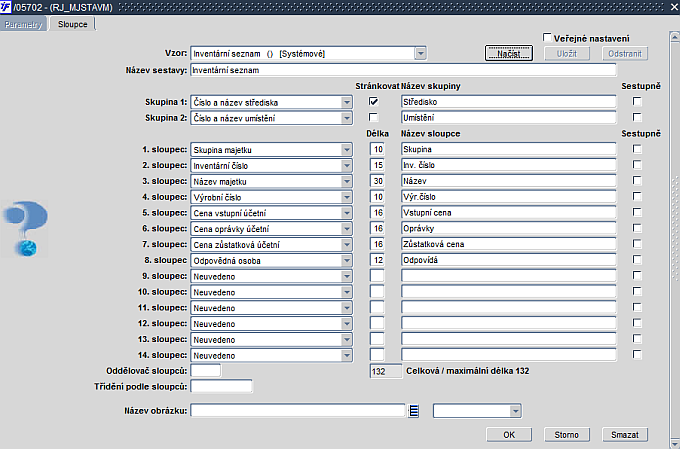Viewport: 680px width, 449px height.
Task: Toggle Sestupně for Inv. číslo column
Action: pyautogui.click(x=637, y=165)
